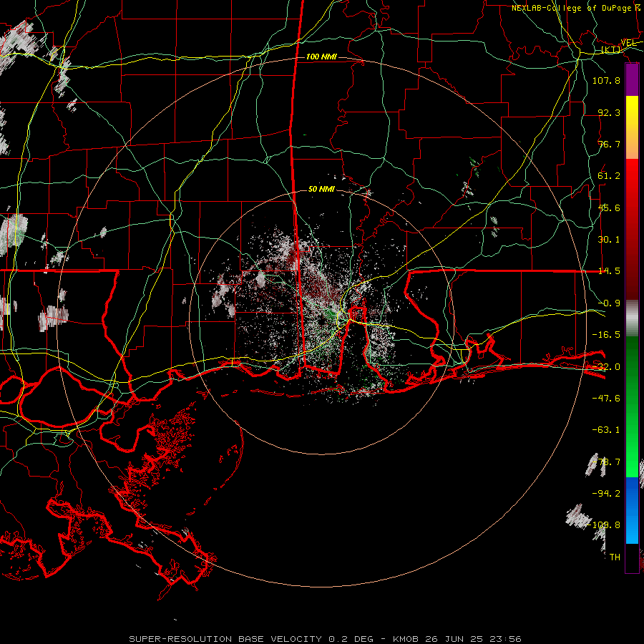The image size is (644, 644).
Task: Click the Super-Resolution Base Velocity caption
Action: pyautogui.click(x=325, y=639)
